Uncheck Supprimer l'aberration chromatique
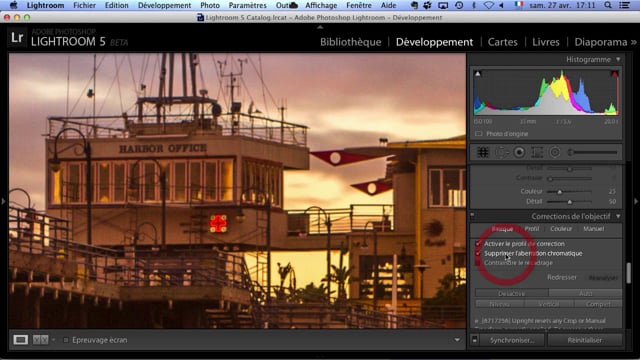This screenshot has height=360, width=640. click(x=478, y=253)
